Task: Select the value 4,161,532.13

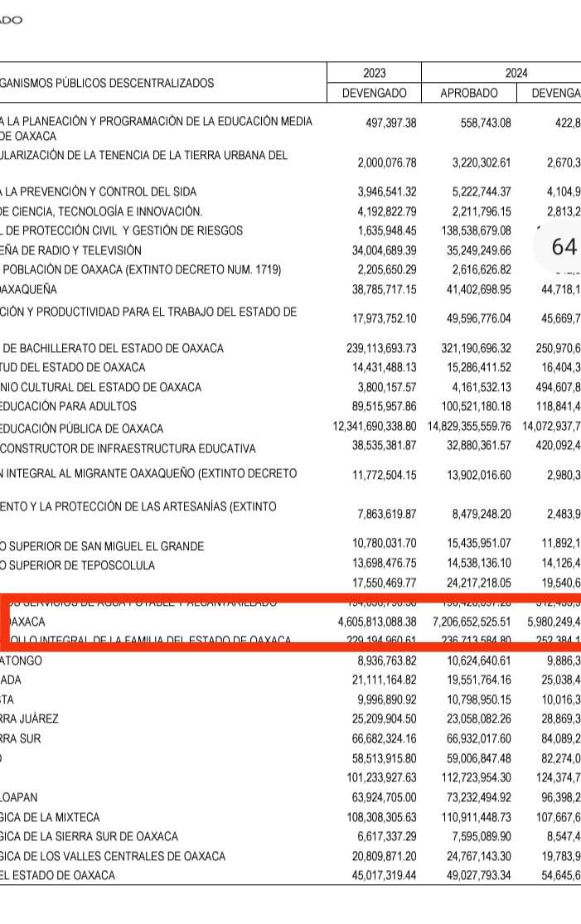Action: (x=482, y=387)
